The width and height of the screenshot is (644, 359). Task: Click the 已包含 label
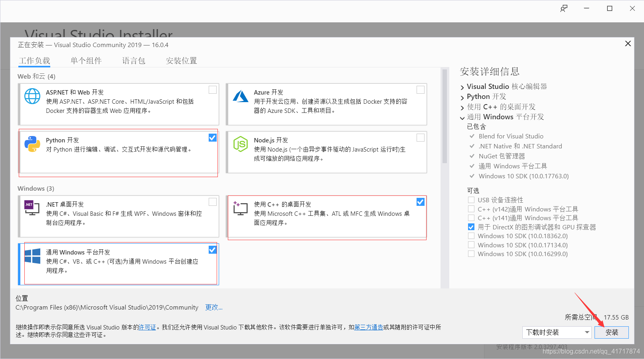click(x=476, y=126)
